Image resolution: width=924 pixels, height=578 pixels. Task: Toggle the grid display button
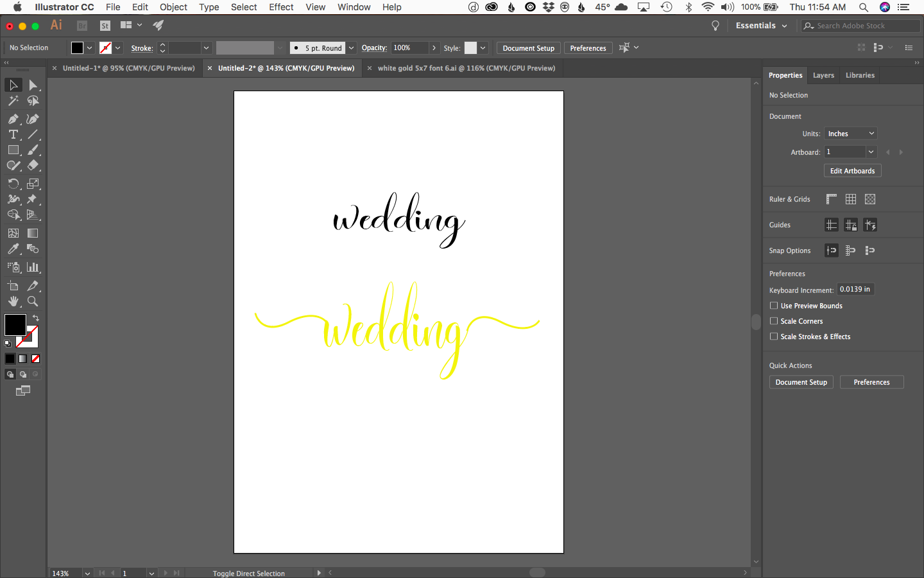click(x=851, y=199)
